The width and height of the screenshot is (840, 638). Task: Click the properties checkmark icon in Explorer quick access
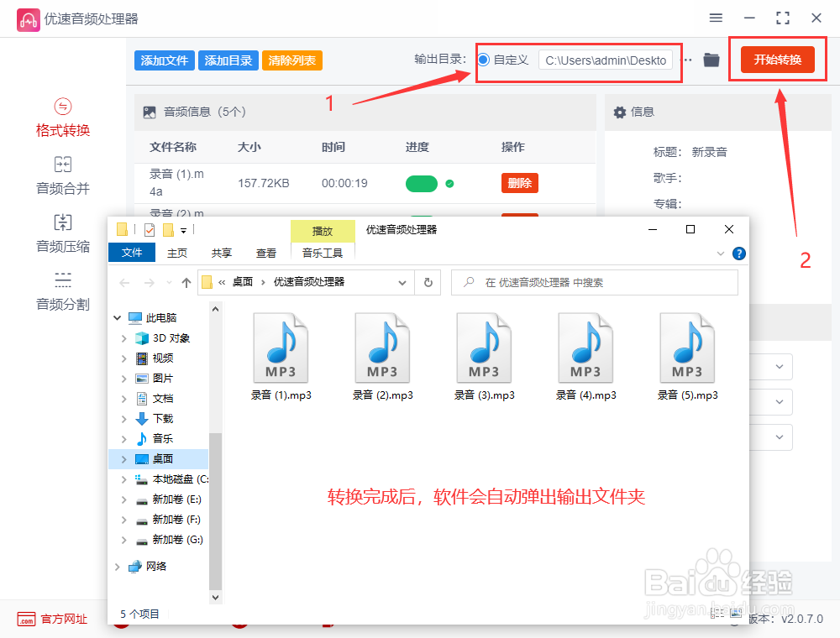point(150,230)
